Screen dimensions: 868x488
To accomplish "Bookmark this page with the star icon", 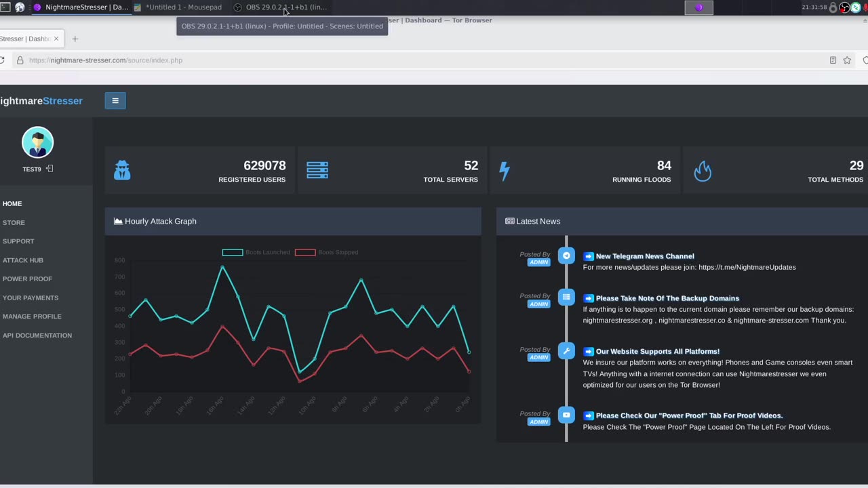I will point(847,60).
